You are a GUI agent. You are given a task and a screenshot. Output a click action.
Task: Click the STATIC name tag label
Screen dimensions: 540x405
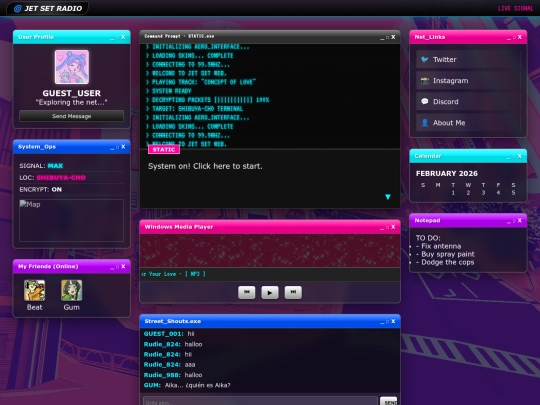[x=164, y=149]
